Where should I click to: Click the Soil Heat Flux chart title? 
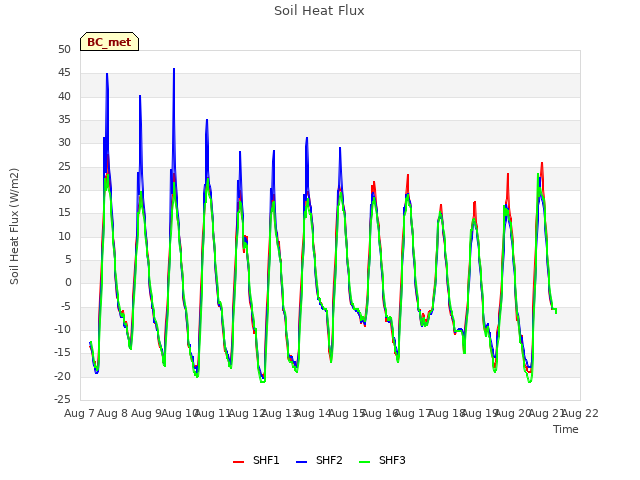[x=319, y=11]
